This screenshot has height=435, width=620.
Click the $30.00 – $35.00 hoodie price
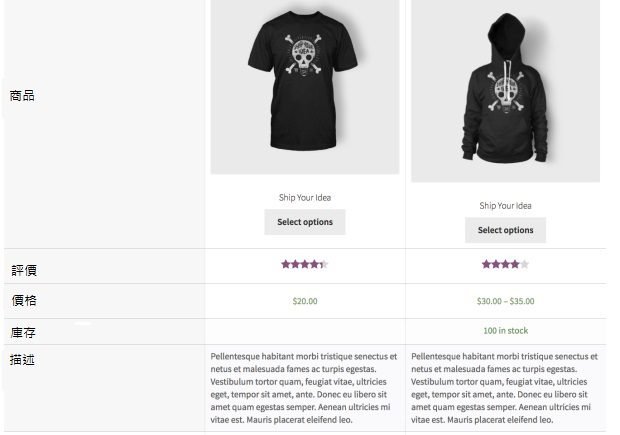tap(505, 301)
